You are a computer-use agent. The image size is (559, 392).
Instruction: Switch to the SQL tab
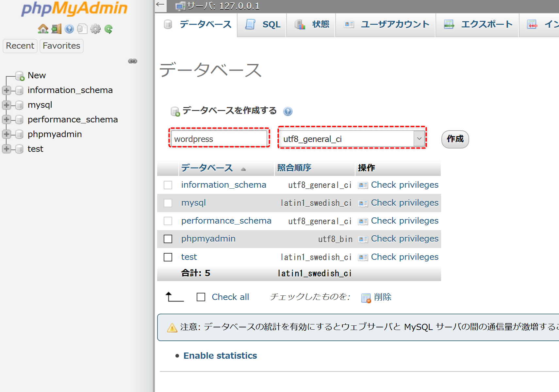point(262,25)
